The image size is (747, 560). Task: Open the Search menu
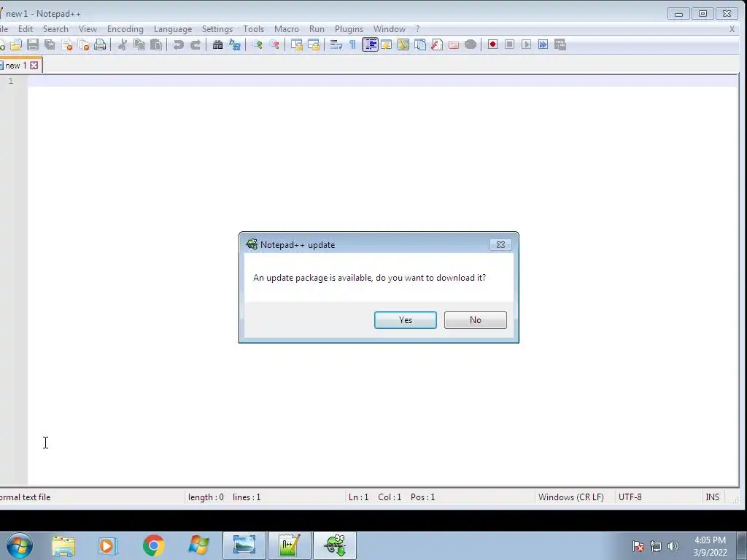pos(55,29)
